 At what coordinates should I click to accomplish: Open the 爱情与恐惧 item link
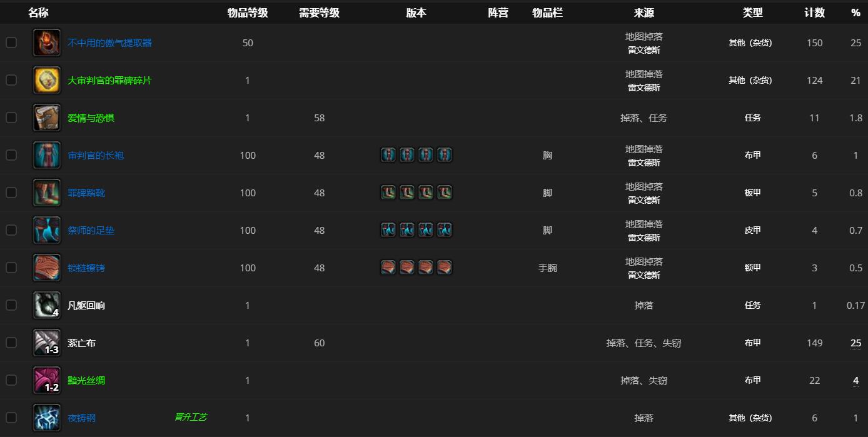(91, 118)
